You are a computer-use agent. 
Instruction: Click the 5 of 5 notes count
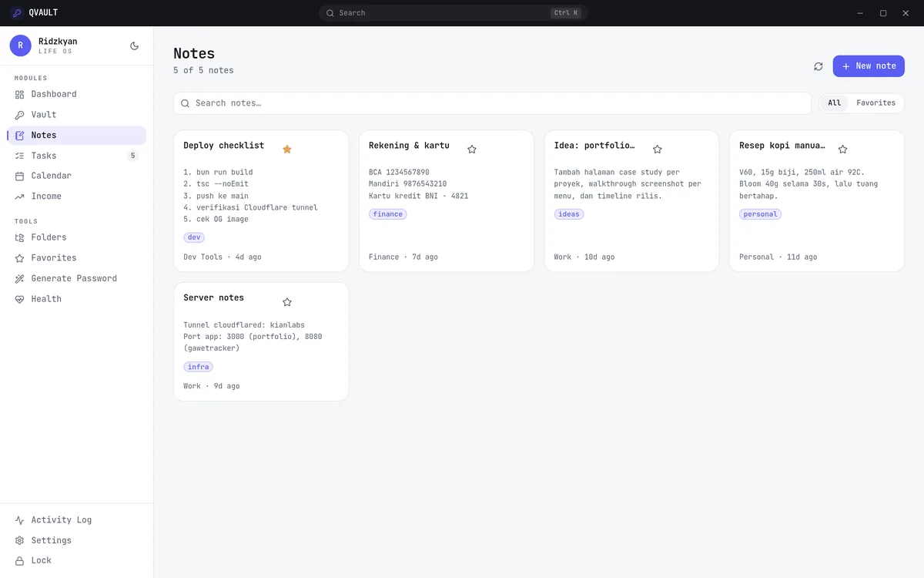coord(203,70)
